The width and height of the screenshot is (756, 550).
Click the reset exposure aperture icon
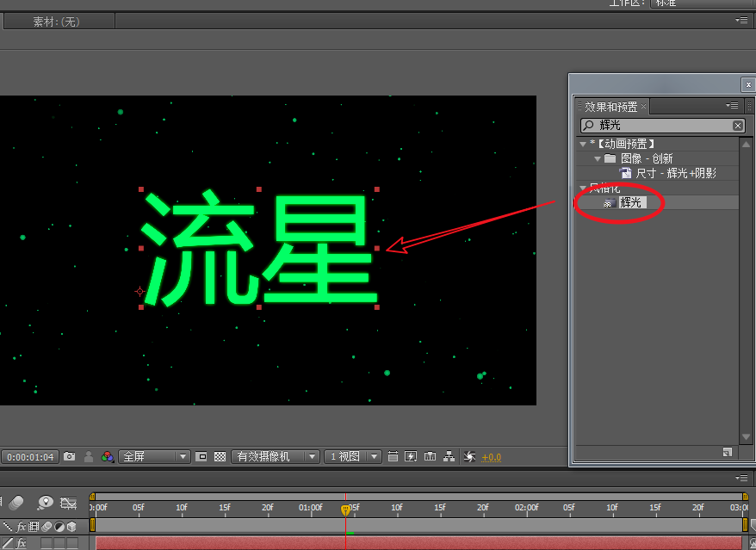pos(469,456)
